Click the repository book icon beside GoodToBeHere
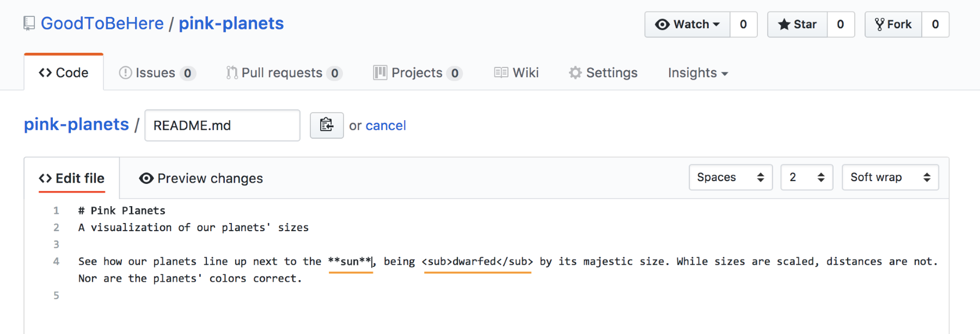980x334 pixels. click(x=29, y=23)
